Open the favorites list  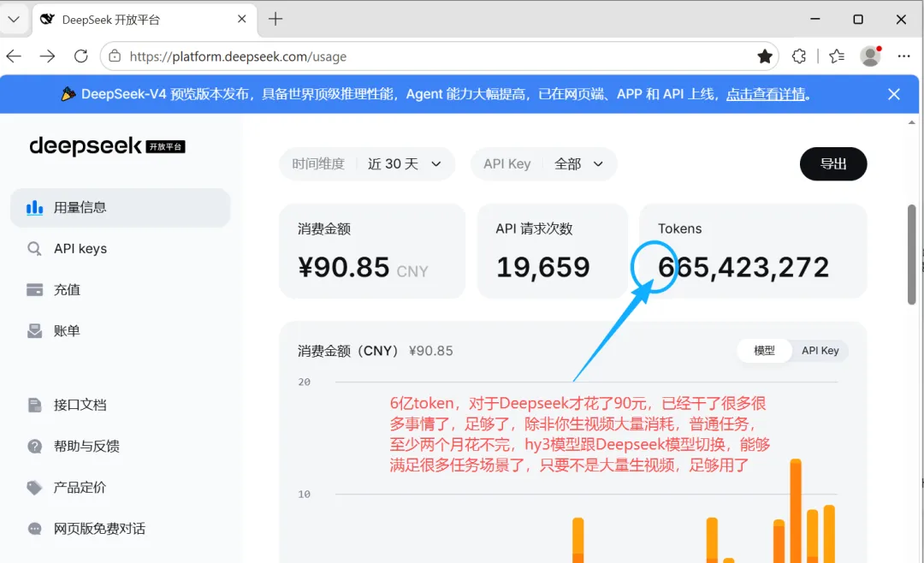[x=837, y=56]
